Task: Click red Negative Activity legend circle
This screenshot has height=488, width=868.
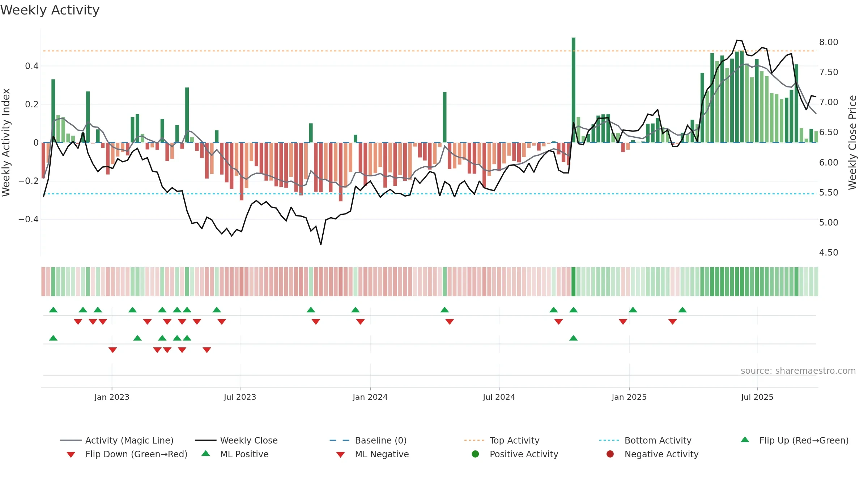Action: (x=610, y=454)
